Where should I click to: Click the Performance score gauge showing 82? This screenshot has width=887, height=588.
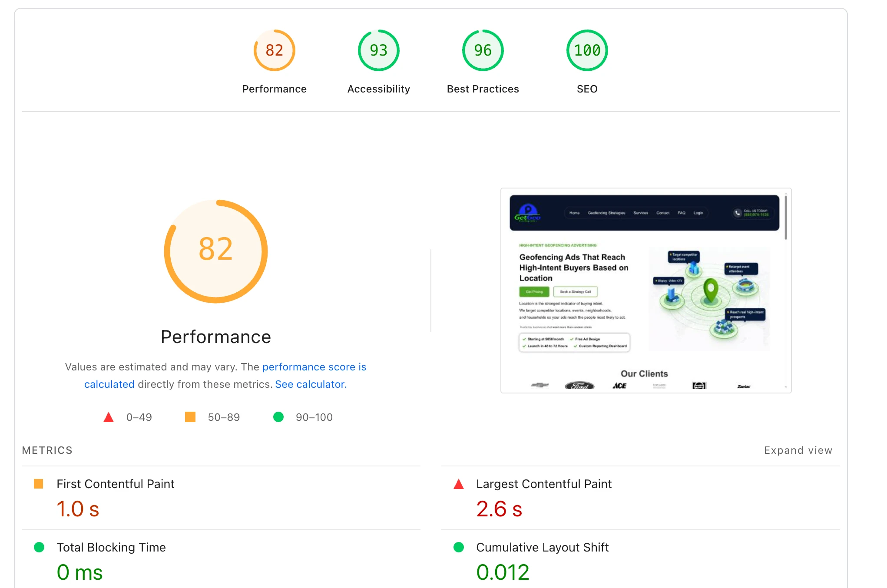(274, 50)
